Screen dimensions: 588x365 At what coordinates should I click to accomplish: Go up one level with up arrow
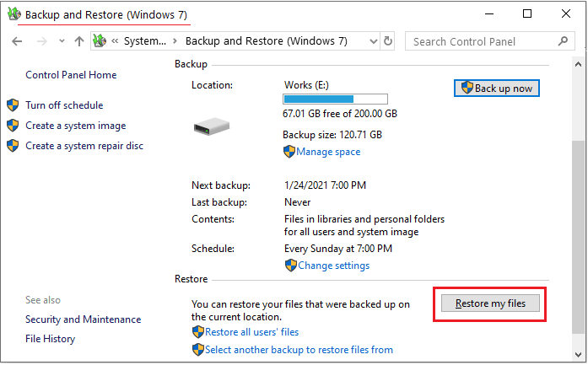[x=78, y=41]
